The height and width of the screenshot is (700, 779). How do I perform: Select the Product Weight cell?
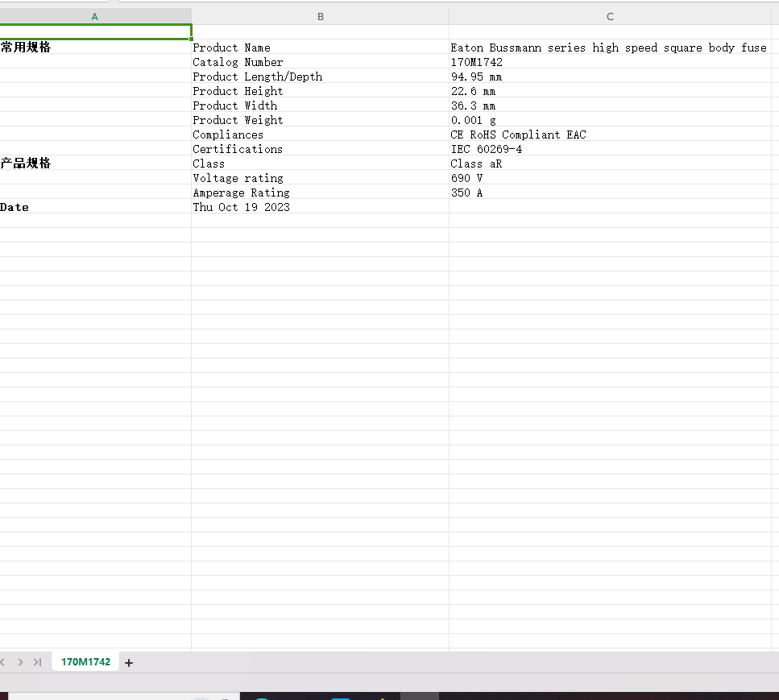(321, 119)
